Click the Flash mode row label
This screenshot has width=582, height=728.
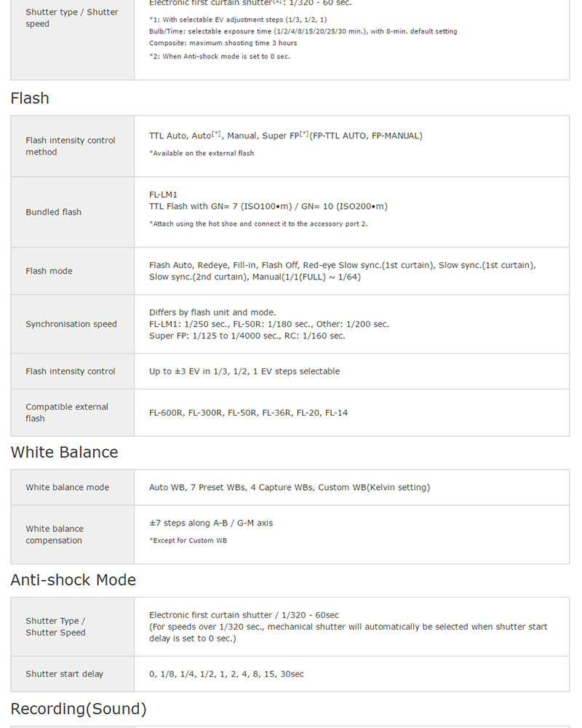49,271
